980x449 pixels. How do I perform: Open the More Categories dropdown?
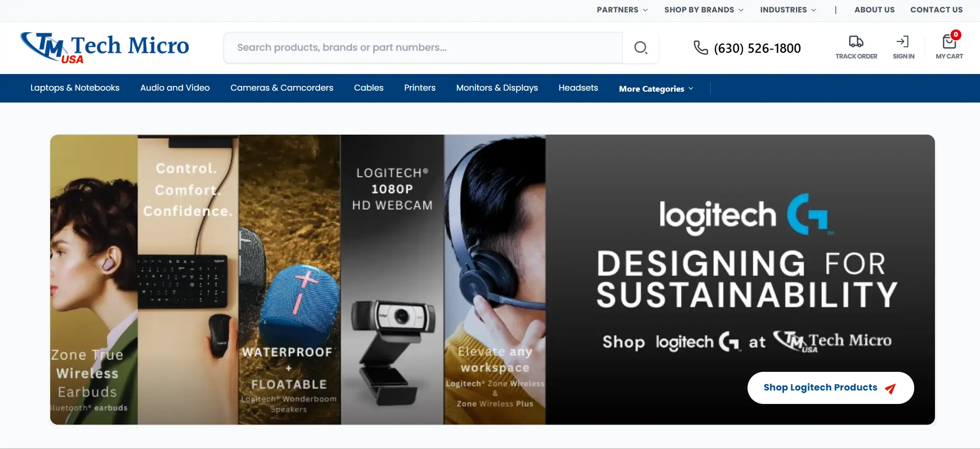(656, 89)
